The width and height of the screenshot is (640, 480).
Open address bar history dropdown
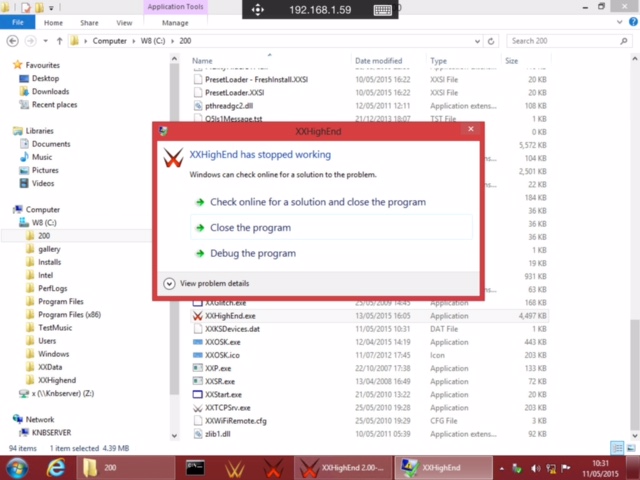pos(477,41)
